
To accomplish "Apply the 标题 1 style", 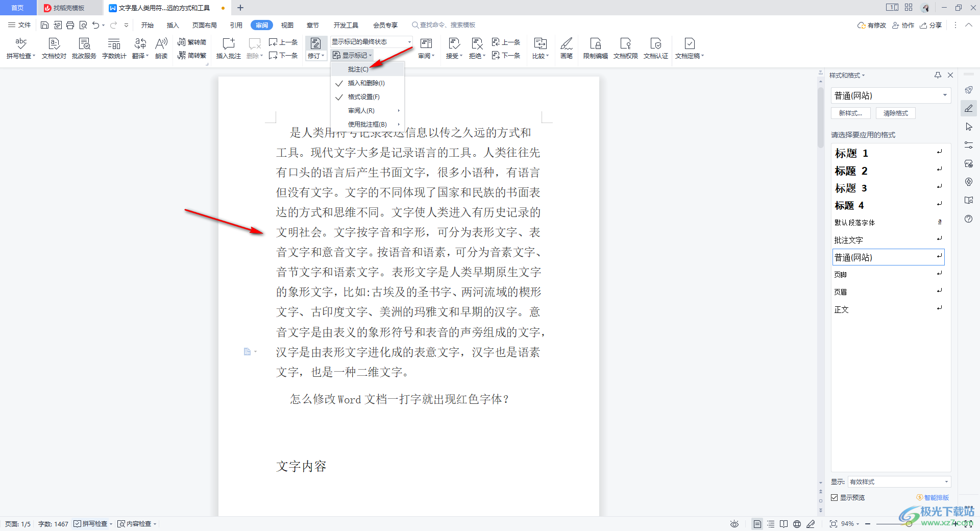I will pos(888,153).
